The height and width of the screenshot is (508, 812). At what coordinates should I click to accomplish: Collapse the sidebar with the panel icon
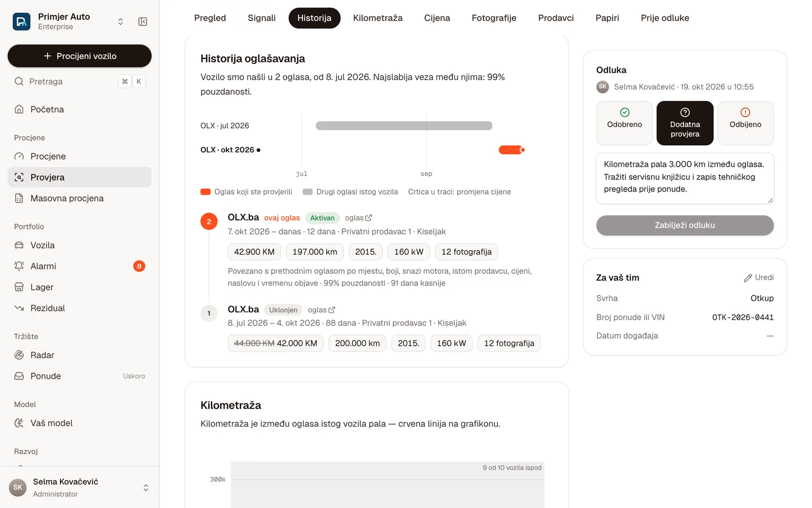[143, 21]
